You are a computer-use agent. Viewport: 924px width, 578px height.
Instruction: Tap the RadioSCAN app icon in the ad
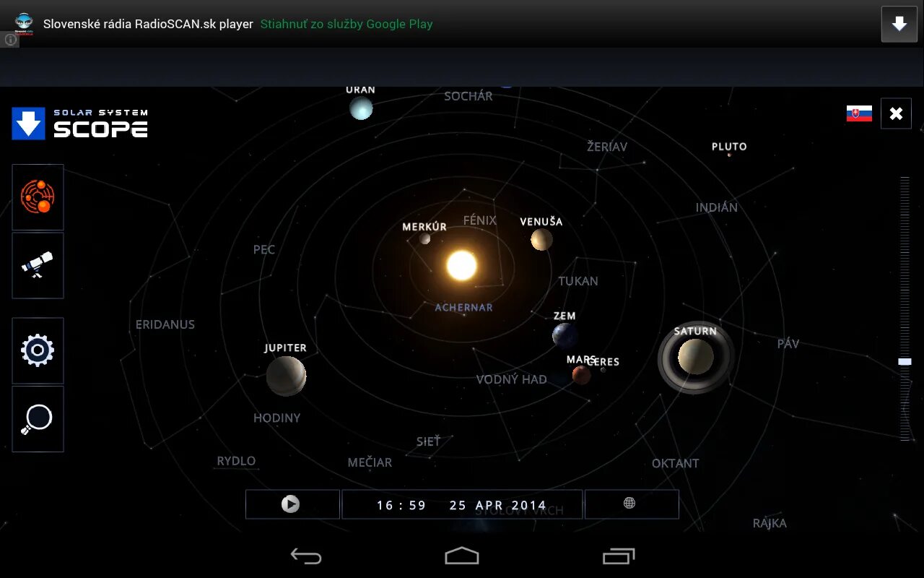point(24,22)
